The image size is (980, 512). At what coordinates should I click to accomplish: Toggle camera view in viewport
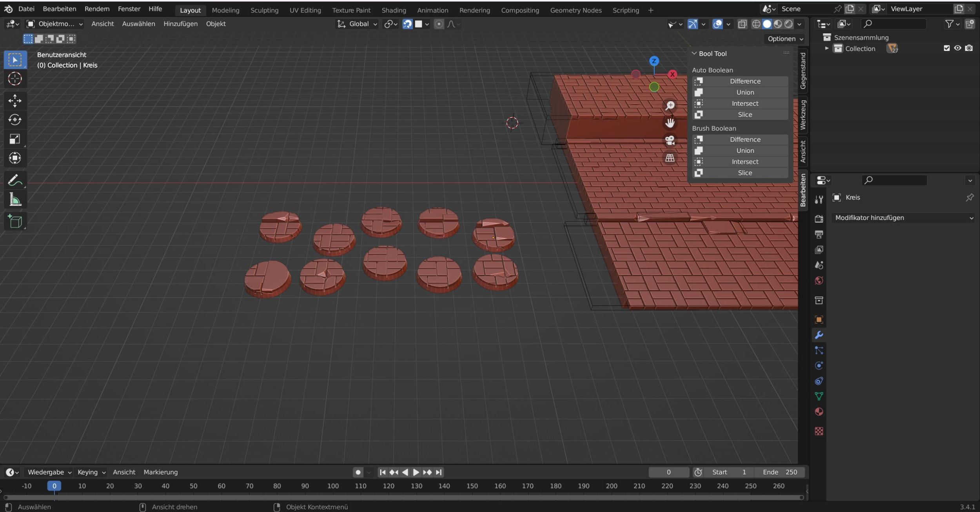670,140
